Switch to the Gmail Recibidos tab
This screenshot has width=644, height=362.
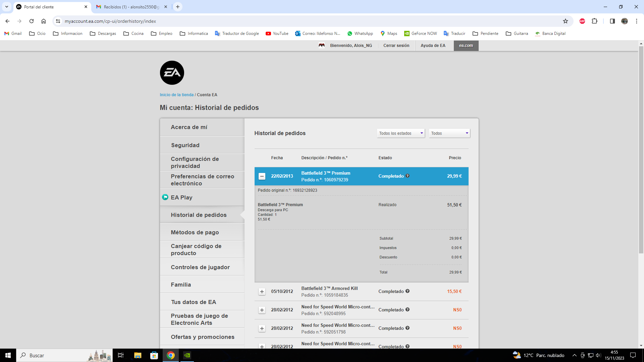point(131,7)
